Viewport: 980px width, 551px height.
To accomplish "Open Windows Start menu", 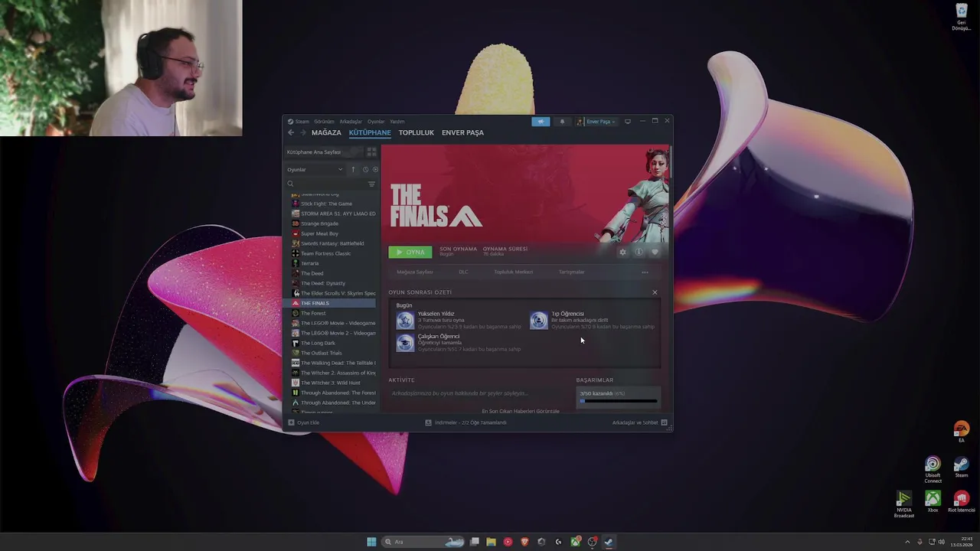I will click(x=371, y=542).
